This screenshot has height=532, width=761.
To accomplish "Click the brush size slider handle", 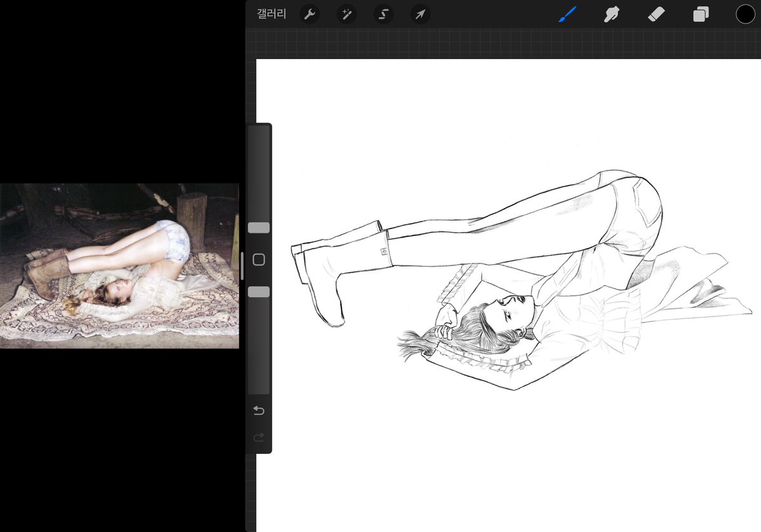I will (259, 228).
